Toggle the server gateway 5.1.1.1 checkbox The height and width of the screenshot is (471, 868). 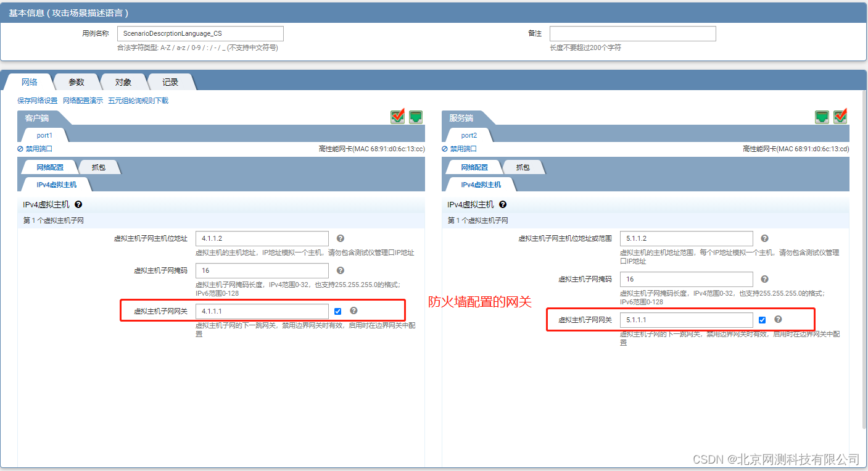coord(763,320)
